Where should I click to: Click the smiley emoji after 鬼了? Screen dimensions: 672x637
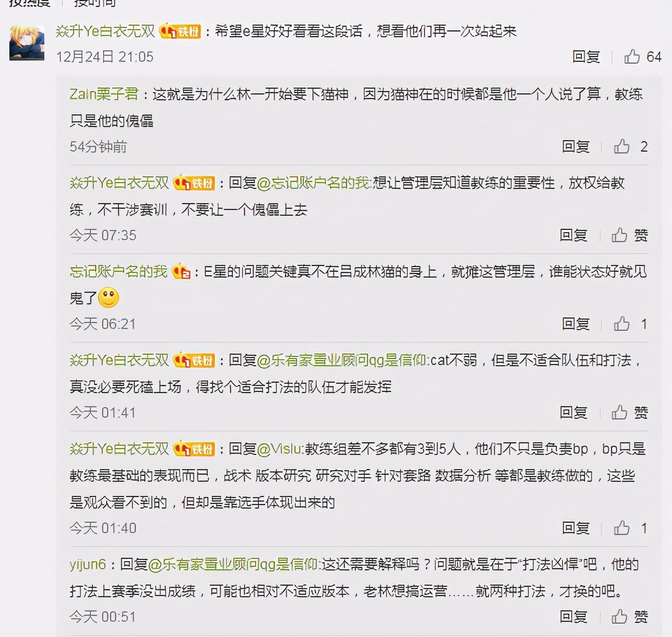[108, 297]
